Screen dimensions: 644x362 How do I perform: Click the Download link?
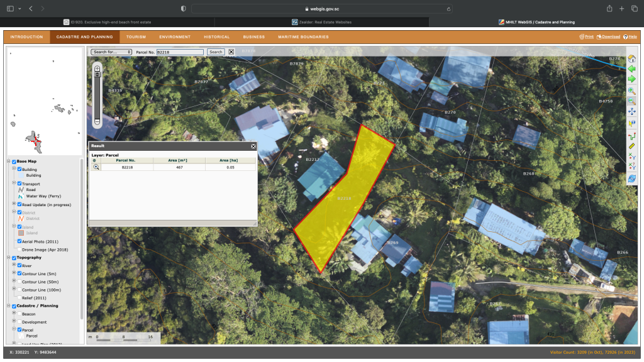pyautogui.click(x=608, y=37)
